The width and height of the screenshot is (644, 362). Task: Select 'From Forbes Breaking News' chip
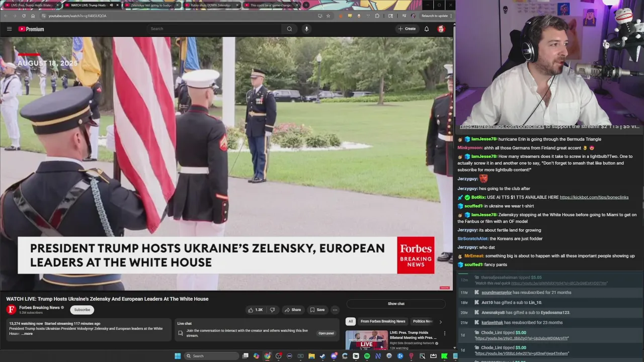coord(383,321)
